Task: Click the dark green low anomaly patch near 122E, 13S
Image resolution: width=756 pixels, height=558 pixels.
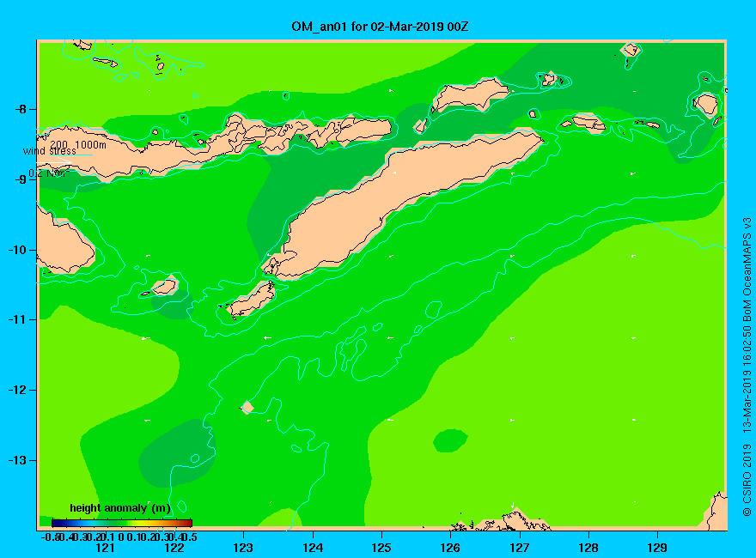Action: (x=176, y=453)
